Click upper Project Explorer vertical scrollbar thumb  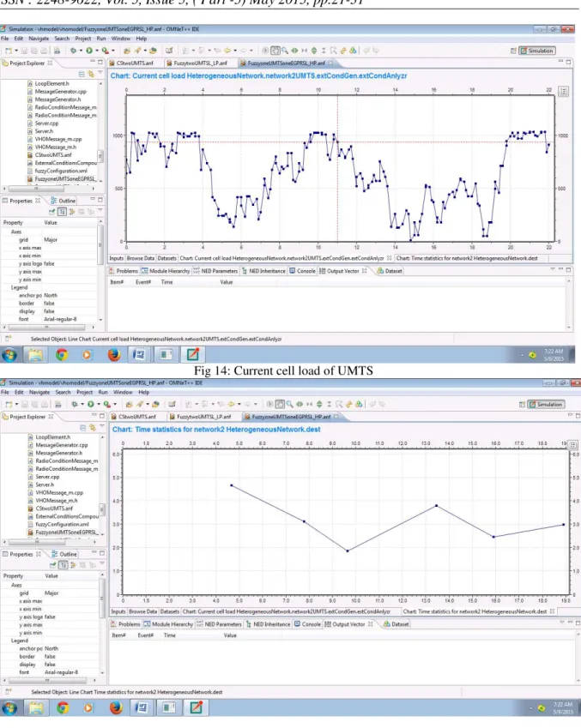pos(100,156)
